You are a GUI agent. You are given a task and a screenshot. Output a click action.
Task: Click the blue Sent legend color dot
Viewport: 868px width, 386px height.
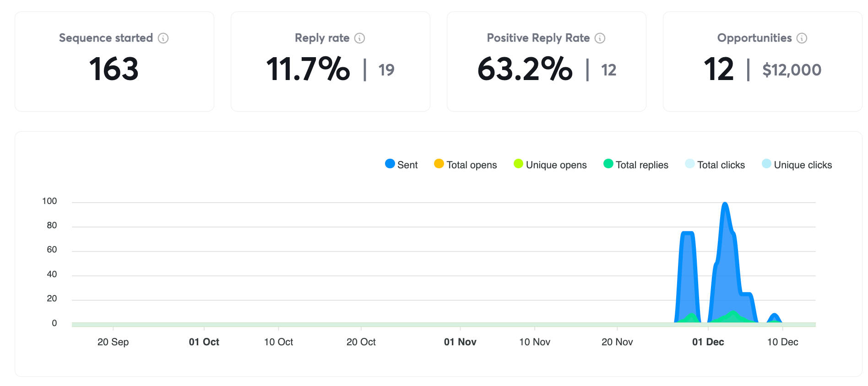pyautogui.click(x=390, y=164)
